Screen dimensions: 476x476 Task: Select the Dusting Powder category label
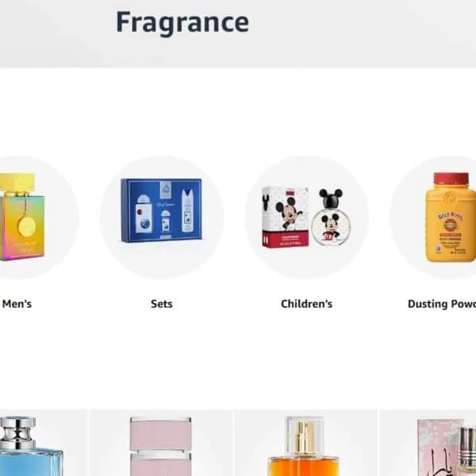pos(442,304)
